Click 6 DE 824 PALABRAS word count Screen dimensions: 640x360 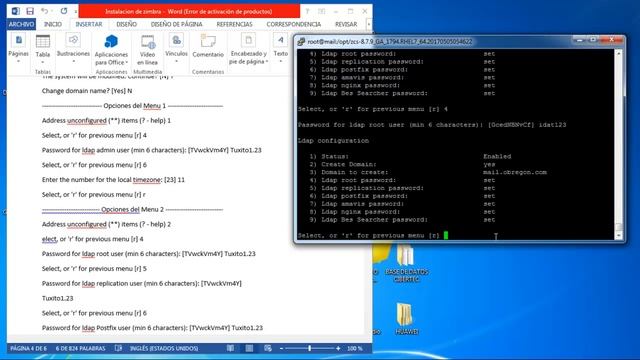coord(80,348)
